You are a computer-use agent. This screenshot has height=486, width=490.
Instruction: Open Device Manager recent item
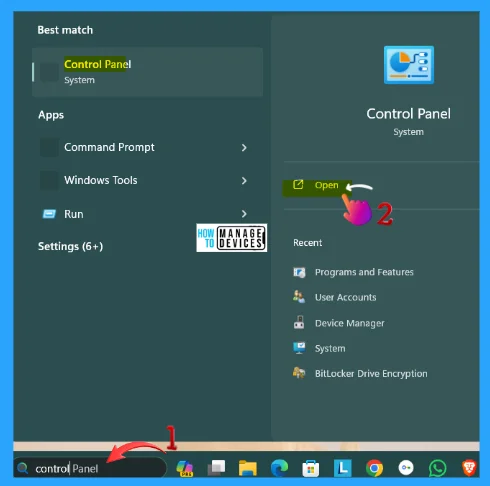coord(350,323)
